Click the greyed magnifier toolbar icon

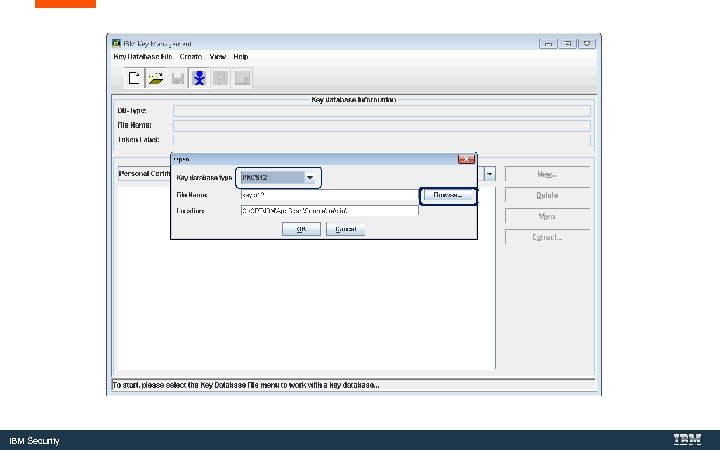(x=220, y=78)
